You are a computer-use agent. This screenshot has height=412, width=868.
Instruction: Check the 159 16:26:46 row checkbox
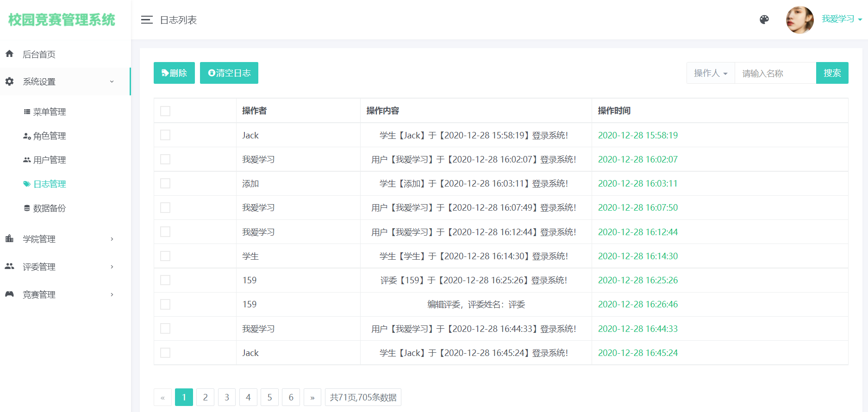click(x=165, y=304)
